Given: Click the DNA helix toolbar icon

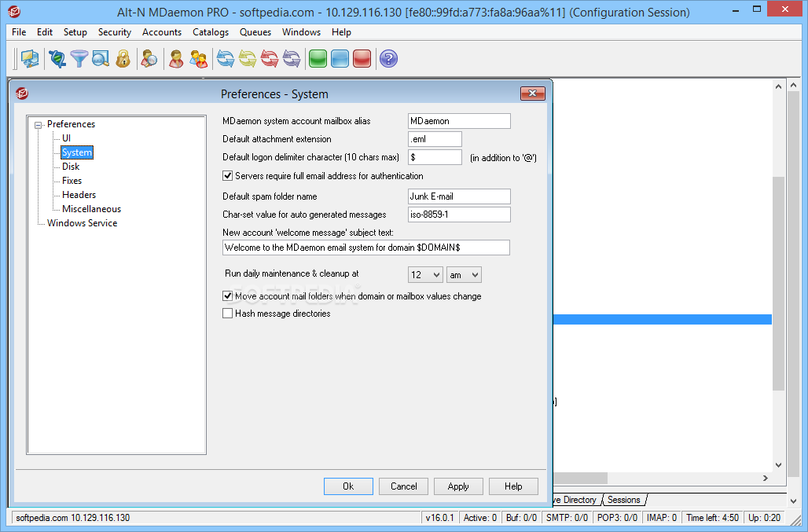Looking at the screenshot, I should 57,59.
